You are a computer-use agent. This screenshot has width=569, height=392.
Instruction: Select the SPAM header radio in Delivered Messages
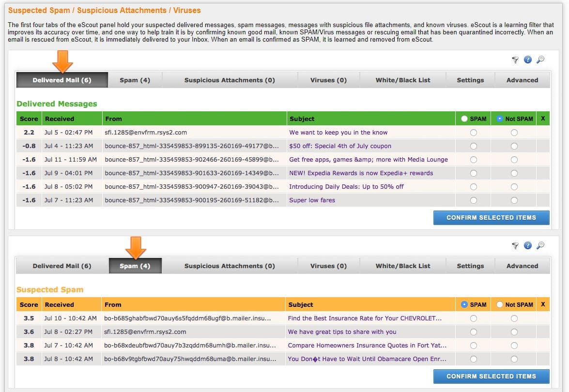point(465,119)
